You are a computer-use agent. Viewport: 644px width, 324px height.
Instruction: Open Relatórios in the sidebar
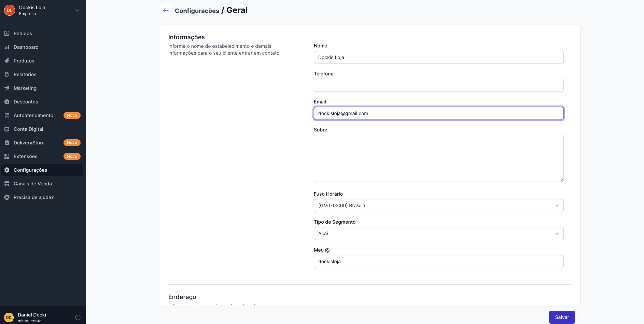pos(25,74)
